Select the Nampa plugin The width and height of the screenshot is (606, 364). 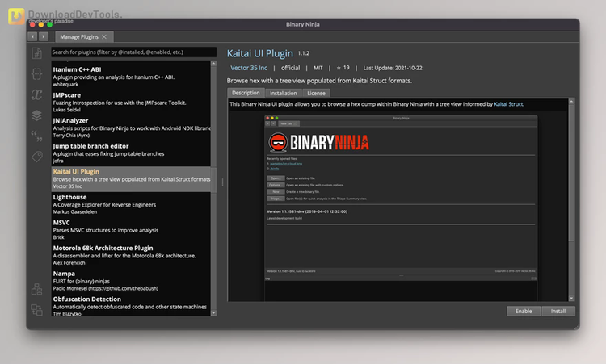(131, 281)
